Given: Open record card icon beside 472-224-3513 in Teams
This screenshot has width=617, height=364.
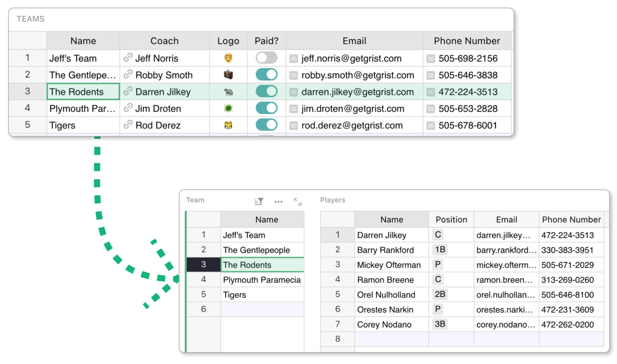Looking at the screenshot, I should [x=431, y=92].
